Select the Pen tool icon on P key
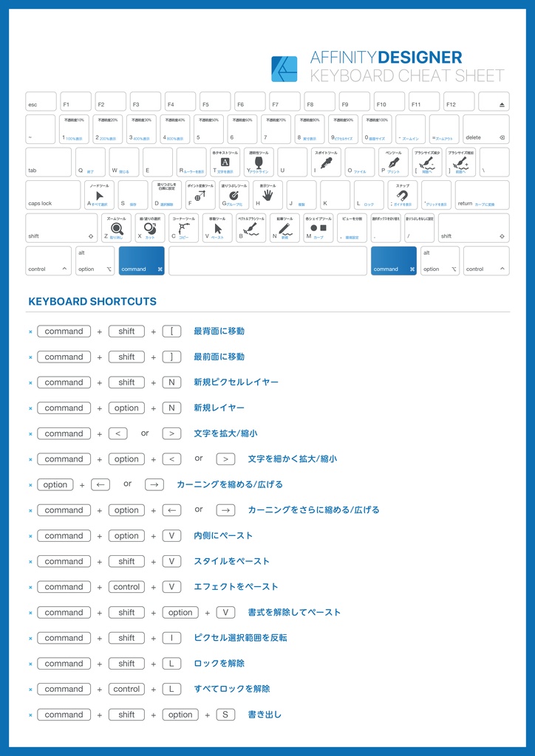535x756 pixels. tap(394, 162)
